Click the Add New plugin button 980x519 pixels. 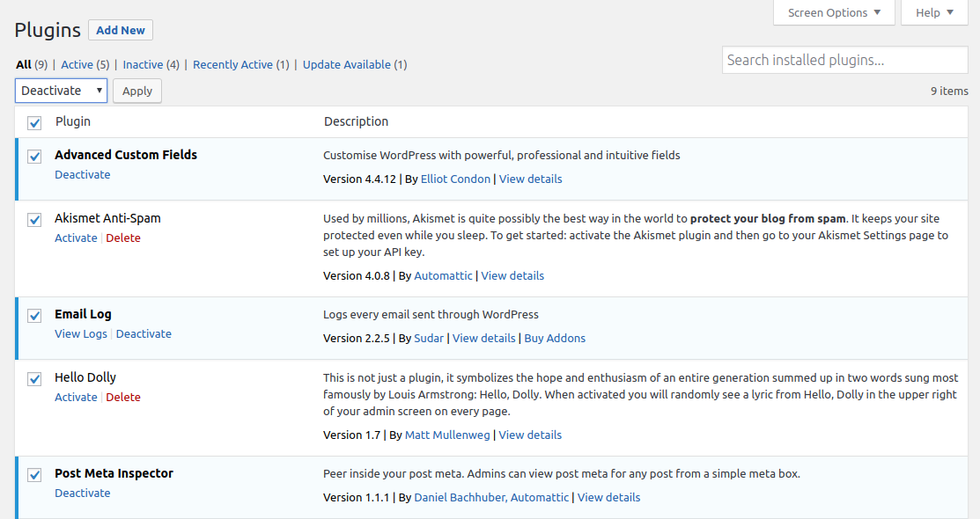coord(121,30)
